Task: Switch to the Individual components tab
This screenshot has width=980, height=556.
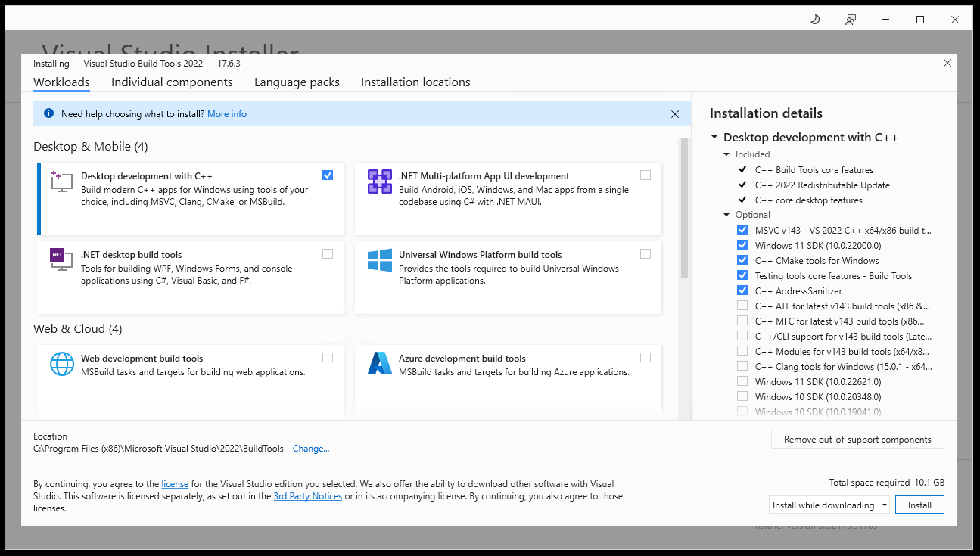Action: 172,82
